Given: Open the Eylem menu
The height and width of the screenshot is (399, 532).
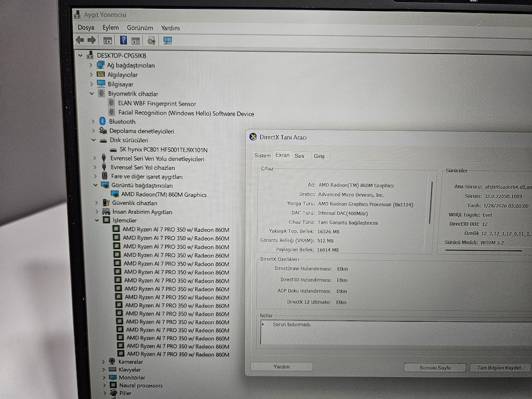Looking at the screenshot, I should pyautogui.click(x=111, y=28).
